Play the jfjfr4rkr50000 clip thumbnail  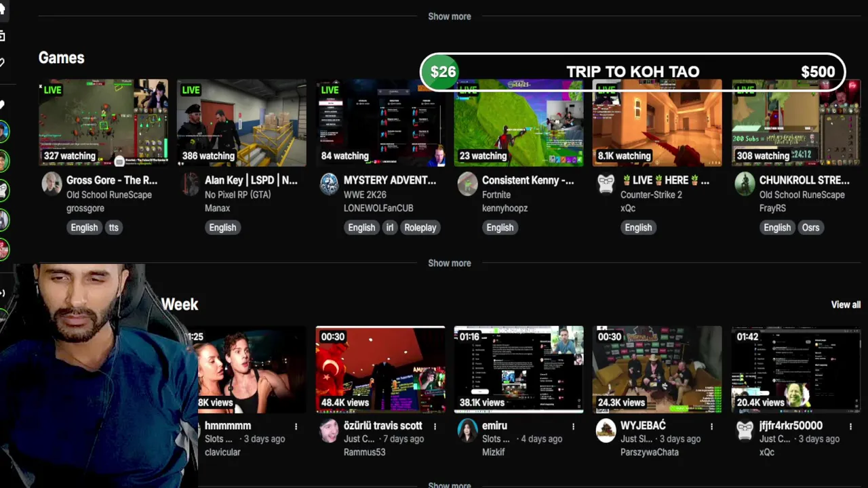[795, 369]
